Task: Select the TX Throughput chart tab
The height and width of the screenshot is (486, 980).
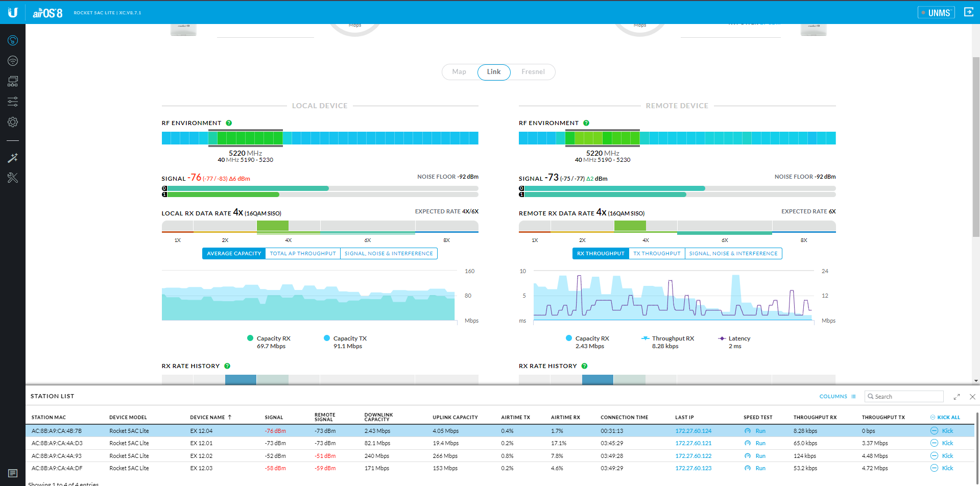Action: coord(657,253)
